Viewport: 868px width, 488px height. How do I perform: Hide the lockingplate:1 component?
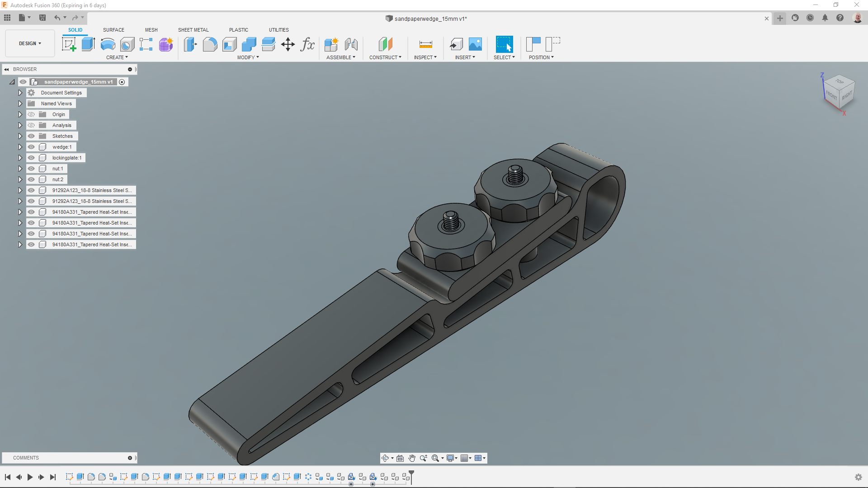31,158
